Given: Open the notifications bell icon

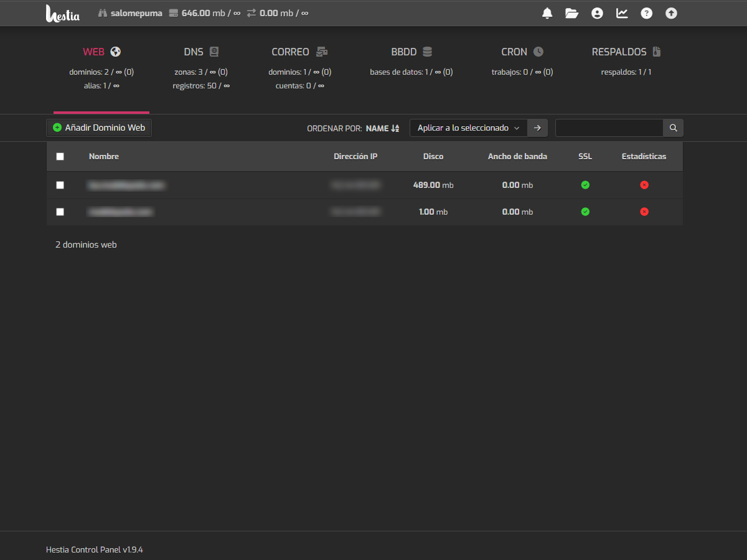Looking at the screenshot, I should coord(547,12).
